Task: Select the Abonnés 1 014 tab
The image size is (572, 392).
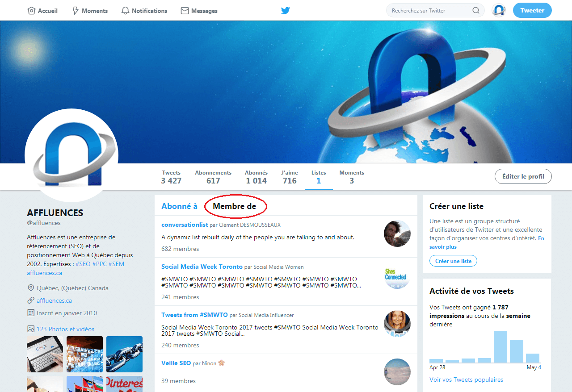Action: pos(257,177)
